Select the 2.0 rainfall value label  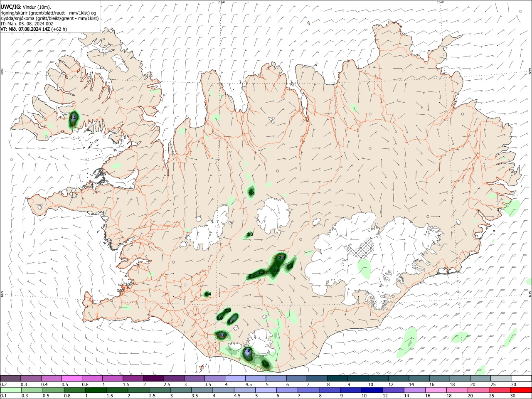[x=276, y=271]
